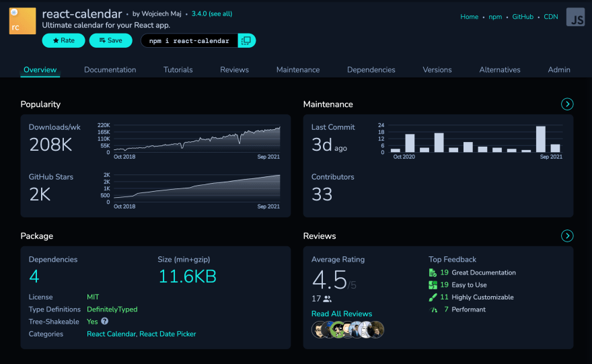Click the npm i react-calendar command field
592x364 pixels.
pyautogui.click(x=189, y=41)
